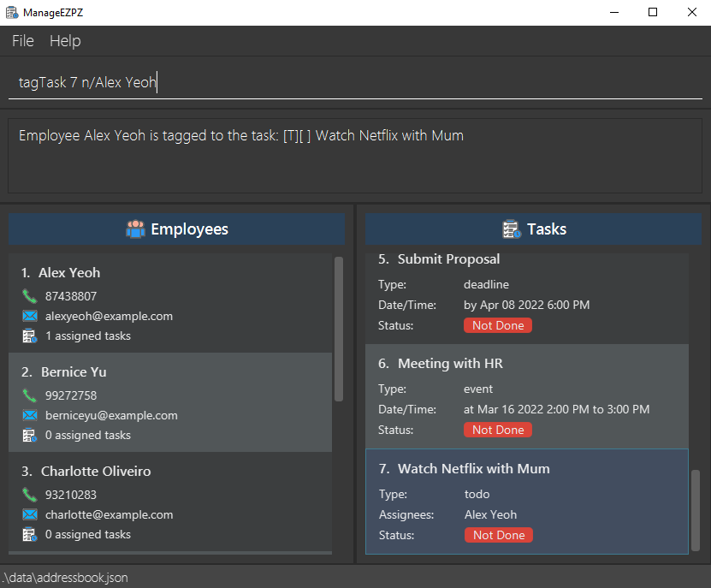The height and width of the screenshot is (588, 711).
Task: Open the File menu
Action: coord(22,41)
